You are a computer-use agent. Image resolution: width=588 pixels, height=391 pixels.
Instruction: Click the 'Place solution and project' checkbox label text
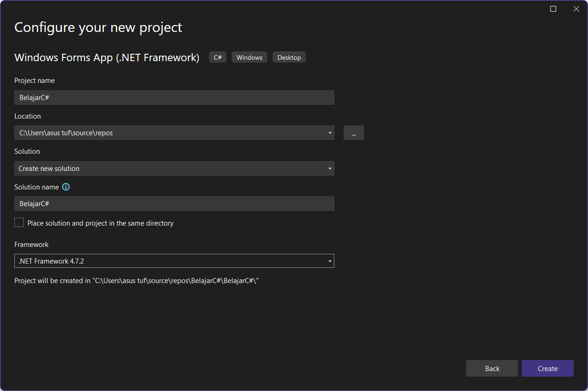pyautogui.click(x=100, y=223)
